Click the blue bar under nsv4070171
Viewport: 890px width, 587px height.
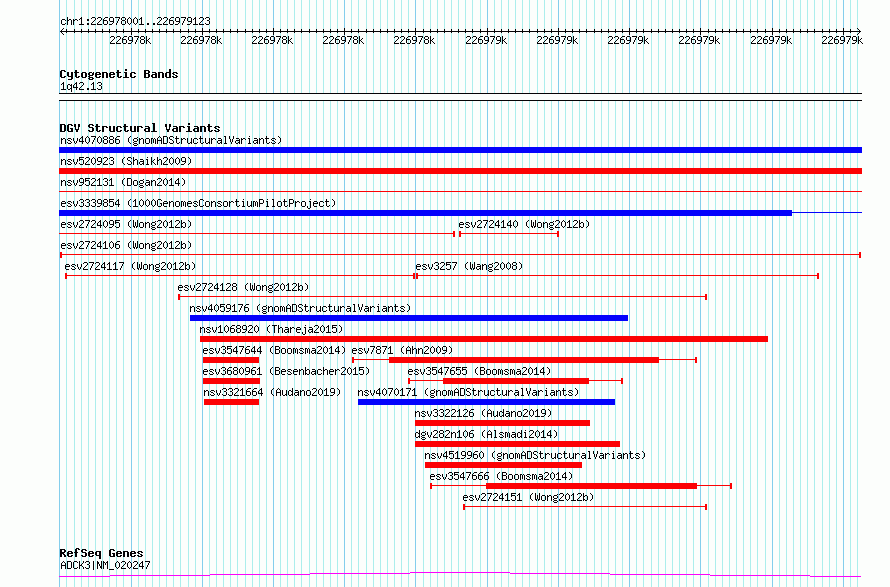486,402
